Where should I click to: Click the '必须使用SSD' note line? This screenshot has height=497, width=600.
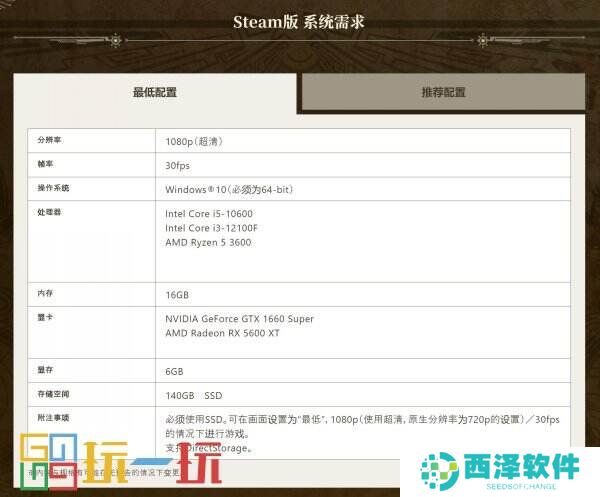pyautogui.click(x=362, y=420)
